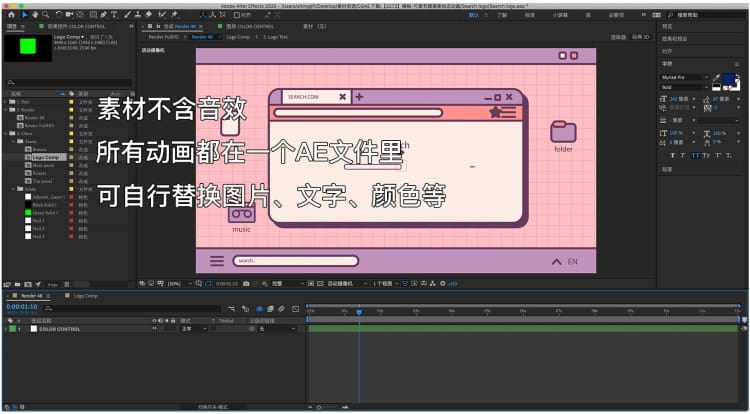The image size is (750, 414).
Task: Select the Rotation tool
Action: [x=58, y=15]
